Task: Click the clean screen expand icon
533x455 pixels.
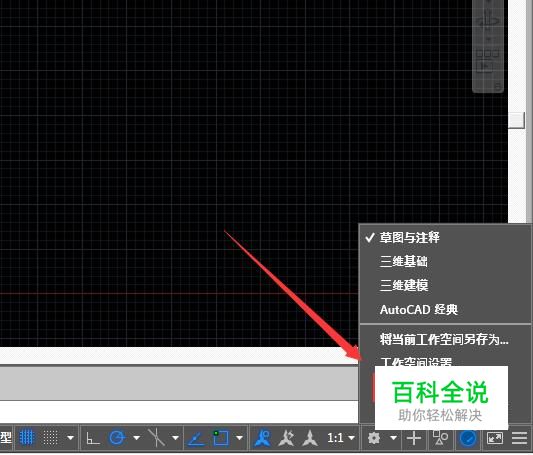Action: click(495, 438)
